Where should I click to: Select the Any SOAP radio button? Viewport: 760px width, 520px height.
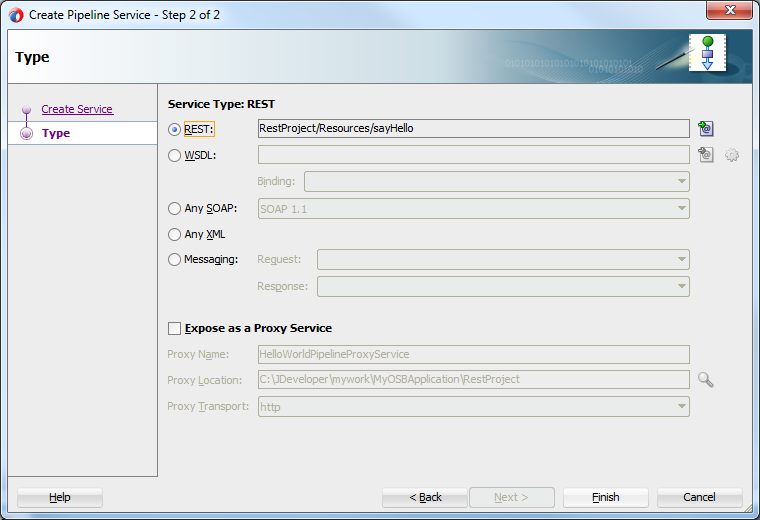(x=174, y=208)
